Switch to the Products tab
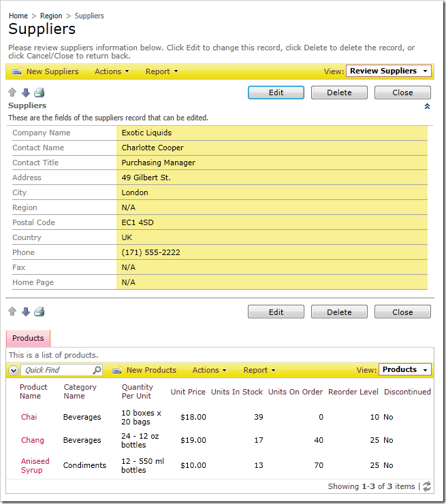 [x=28, y=338]
